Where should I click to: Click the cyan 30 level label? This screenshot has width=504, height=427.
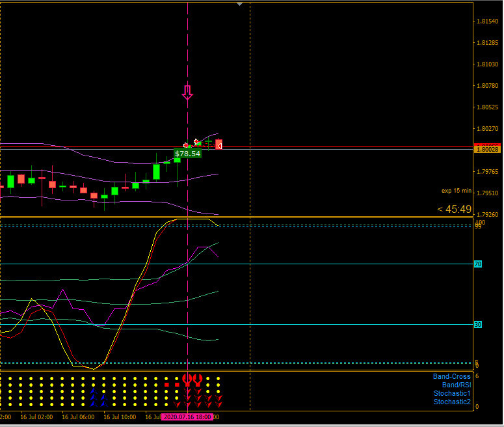(x=478, y=325)
